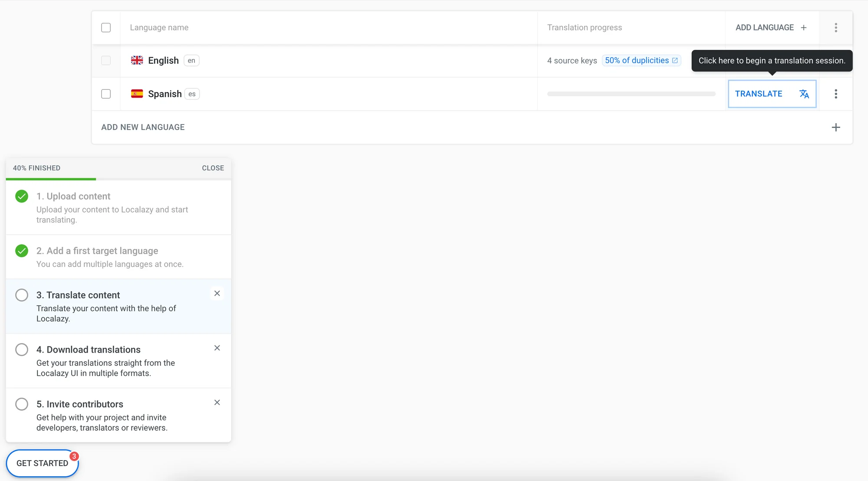The height and width of the screenshot is (481, 868).
Task: Close the onboarding checklist panel
Action: coord(213,168)
